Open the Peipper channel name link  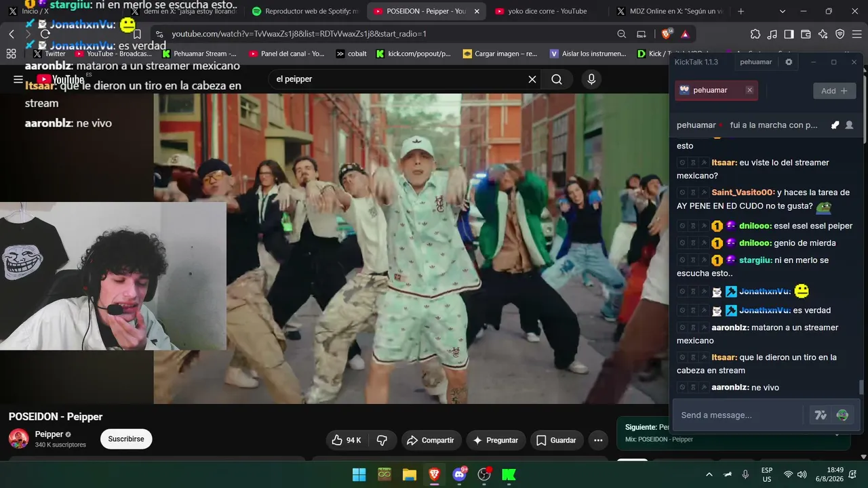pos(49,434)
